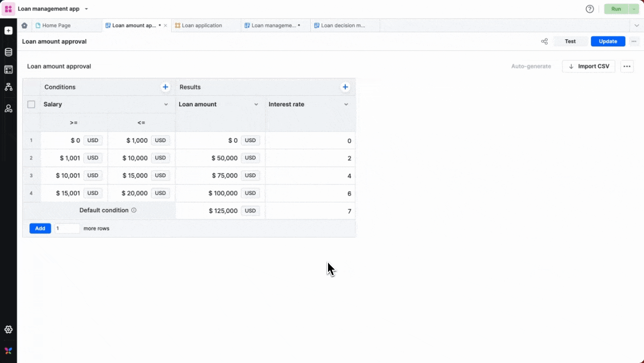Click the $ 15,001 salary cell

click(x=74, y=193)
